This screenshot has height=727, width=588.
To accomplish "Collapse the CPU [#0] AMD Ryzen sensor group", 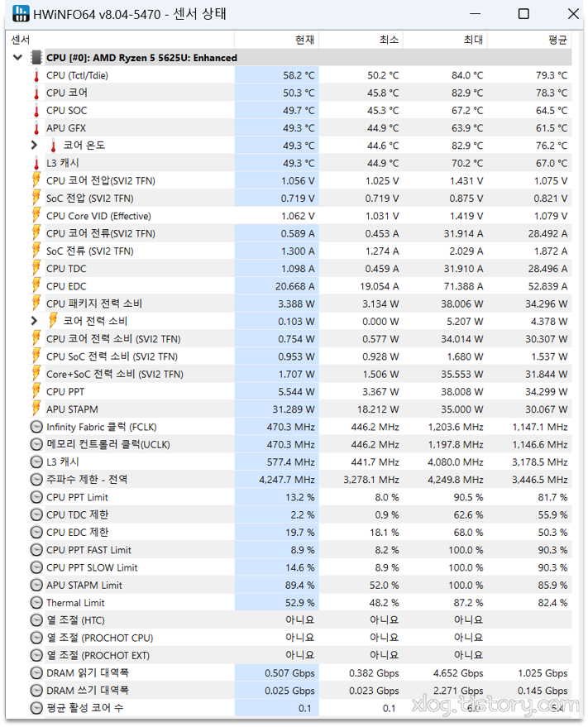I will tap(17, 58).
